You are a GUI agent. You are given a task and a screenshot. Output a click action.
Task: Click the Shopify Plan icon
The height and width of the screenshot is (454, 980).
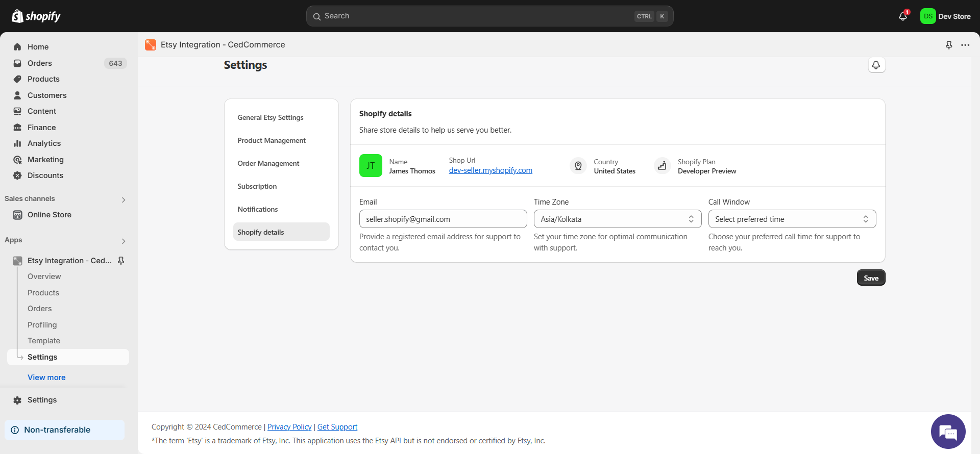coord(662,166)
